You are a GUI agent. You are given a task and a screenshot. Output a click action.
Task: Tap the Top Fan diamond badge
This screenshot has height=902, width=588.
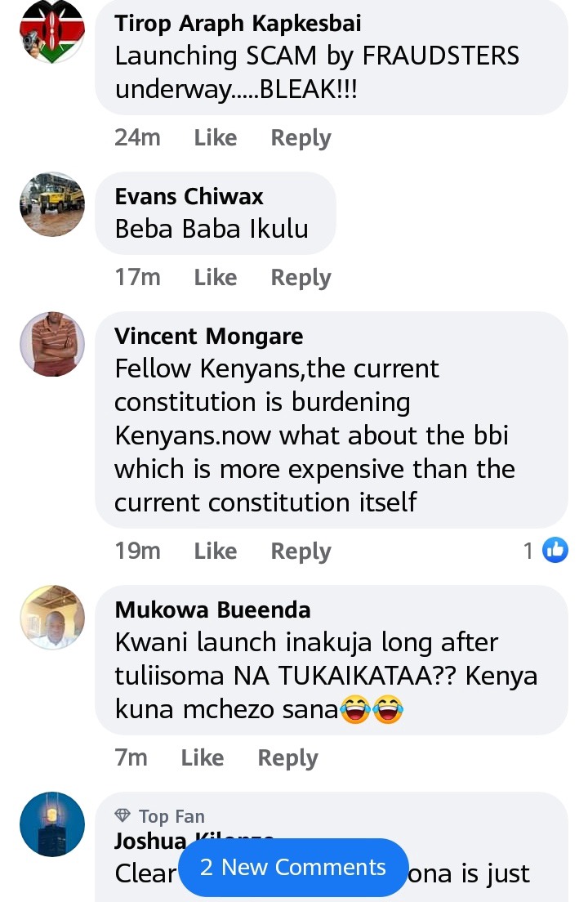122,815
